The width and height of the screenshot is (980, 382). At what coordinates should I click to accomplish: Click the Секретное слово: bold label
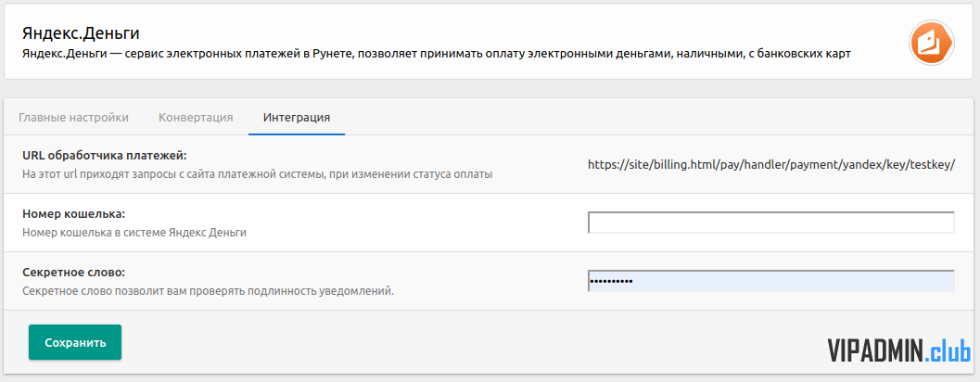pos(74,273)
